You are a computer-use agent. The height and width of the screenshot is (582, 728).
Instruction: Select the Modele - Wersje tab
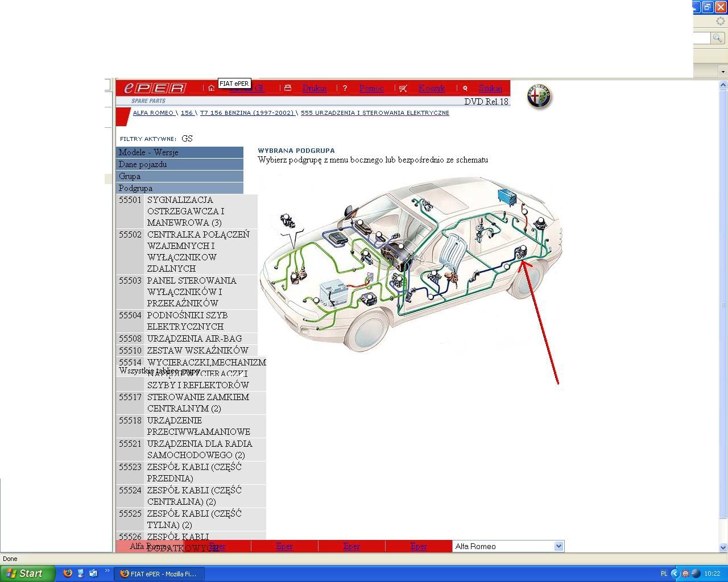coord(180,152)
